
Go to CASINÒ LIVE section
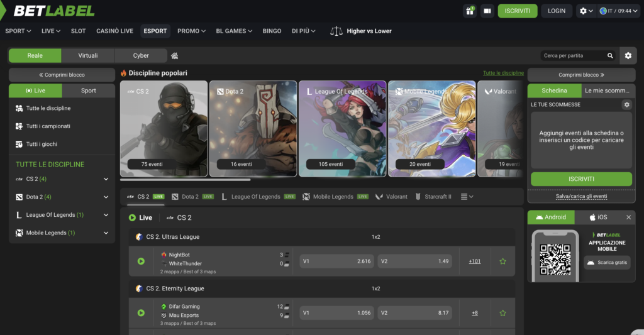(x=114, y=31)
